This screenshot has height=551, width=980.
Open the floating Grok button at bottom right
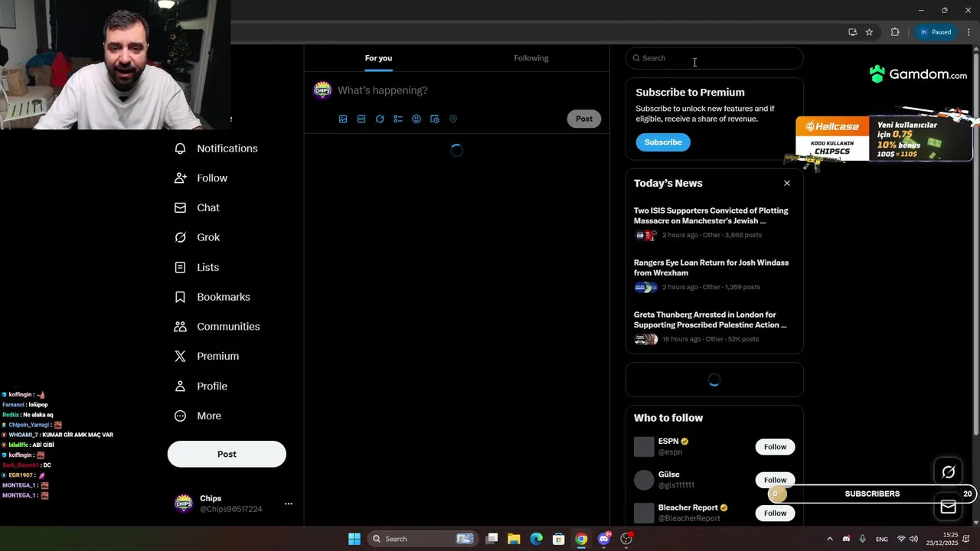click(948, 472)
